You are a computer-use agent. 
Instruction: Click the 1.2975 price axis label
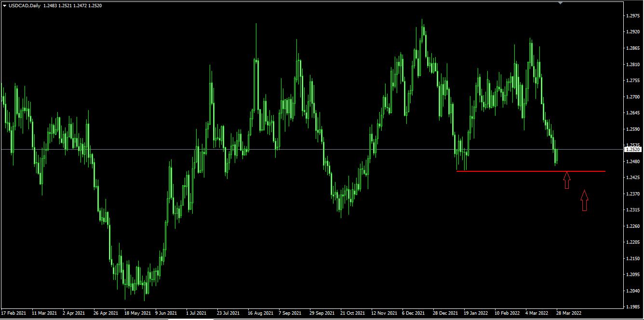[632, 16]
